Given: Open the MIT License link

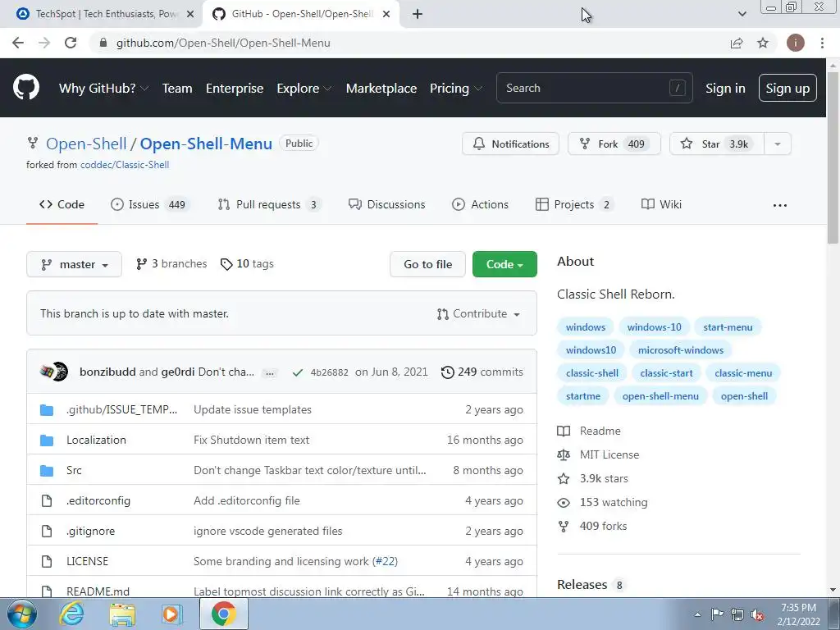Looking at the screenshot, I should pos(609,454).
